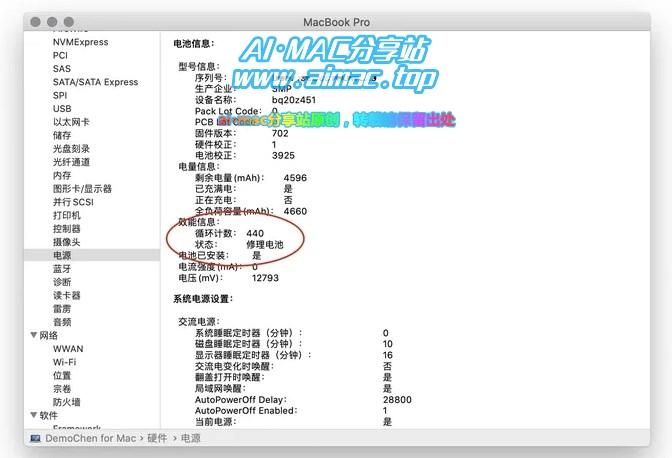Select 位置 under 网络
The height and width of the screenshot is (458, 672).
tap(62, 375)
